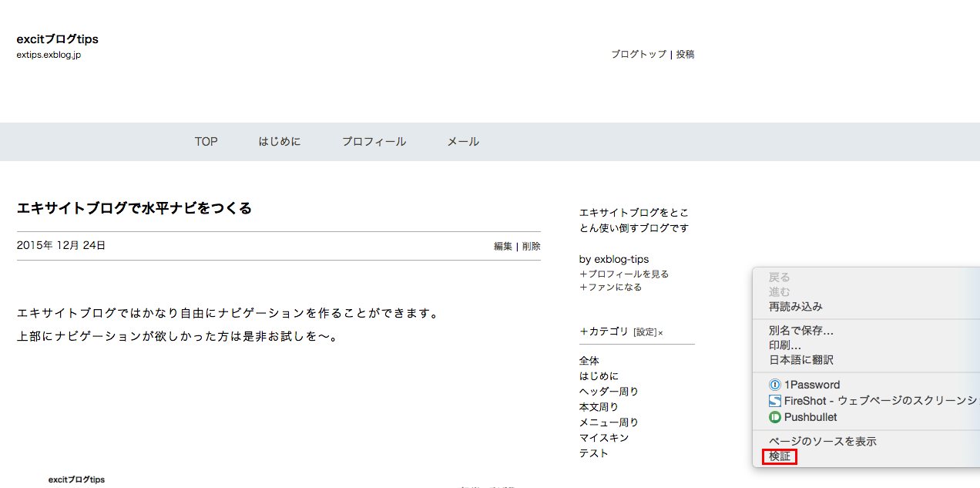Select 別名で保存… menu entry
The image size is (980, 488).
[801, 331]
